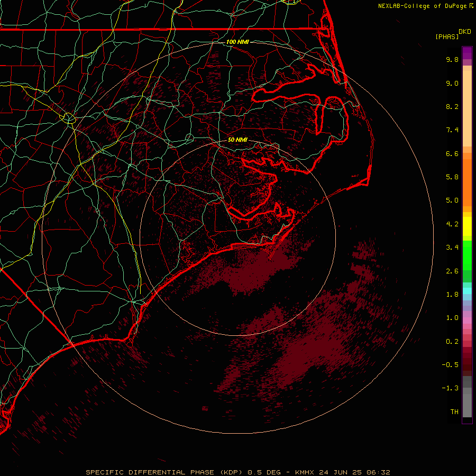
Task: Click the -1.3 value on the scale
Action: pos(450,388)
